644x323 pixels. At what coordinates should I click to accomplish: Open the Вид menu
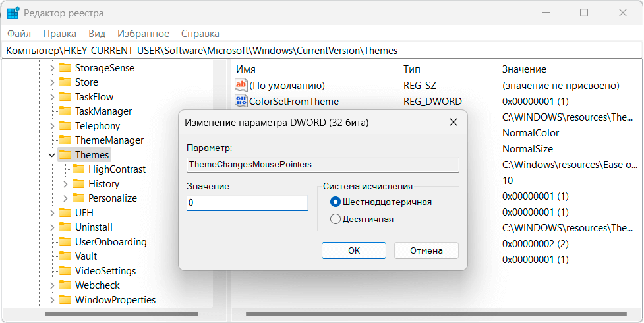(x=97, y=33)
